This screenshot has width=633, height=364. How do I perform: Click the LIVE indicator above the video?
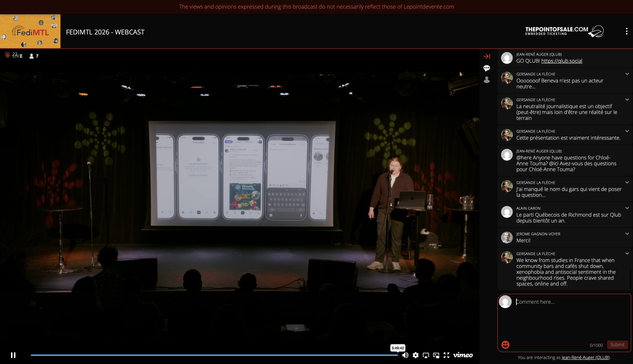13,55
